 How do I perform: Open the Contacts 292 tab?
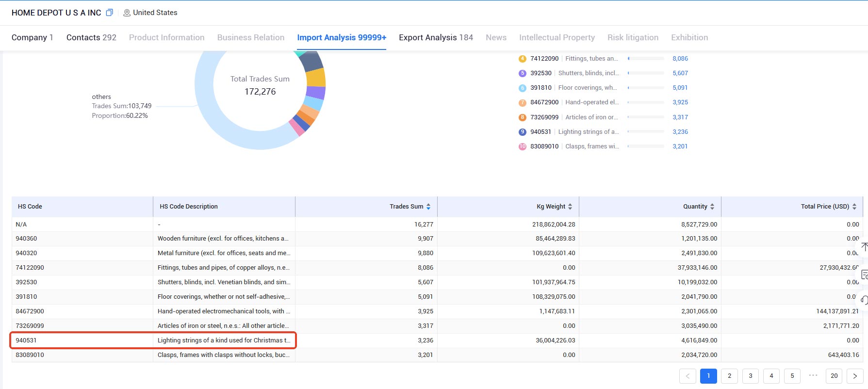[91, 37]
